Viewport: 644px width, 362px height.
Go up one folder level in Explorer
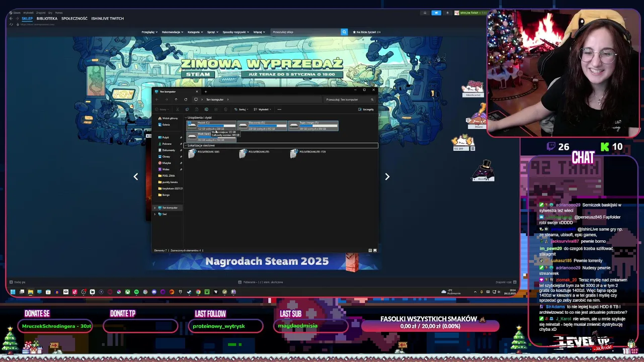176,100
